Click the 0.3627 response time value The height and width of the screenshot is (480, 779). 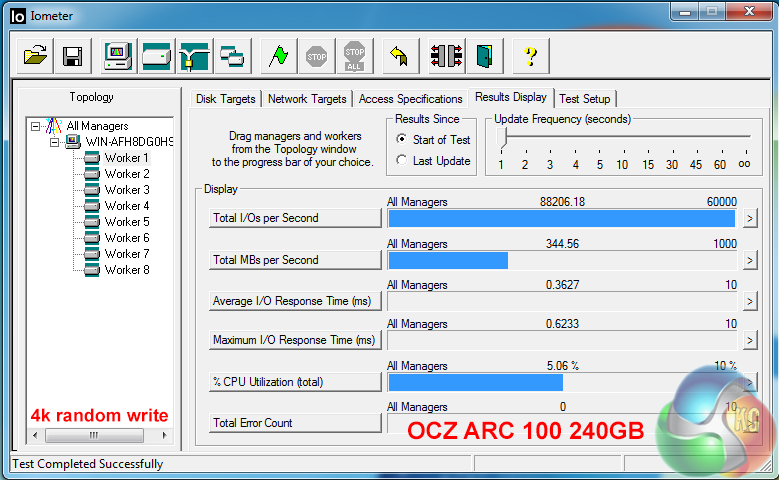point(562,285)
